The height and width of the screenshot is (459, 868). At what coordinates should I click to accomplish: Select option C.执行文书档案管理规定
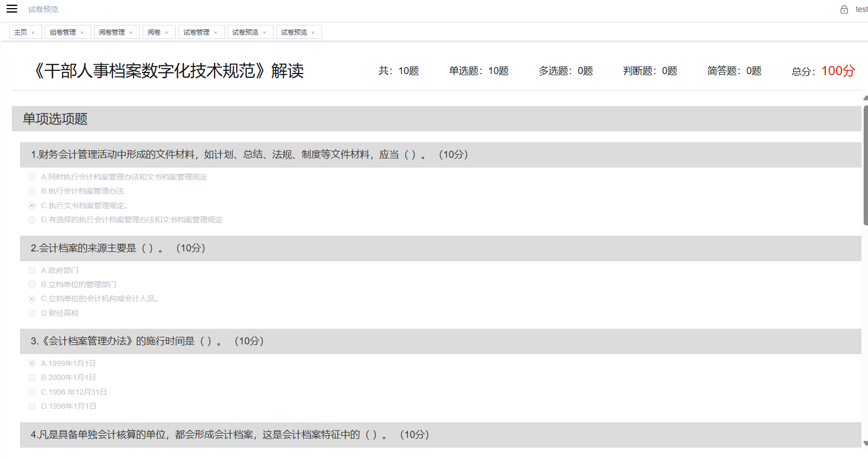pos(32,205)
